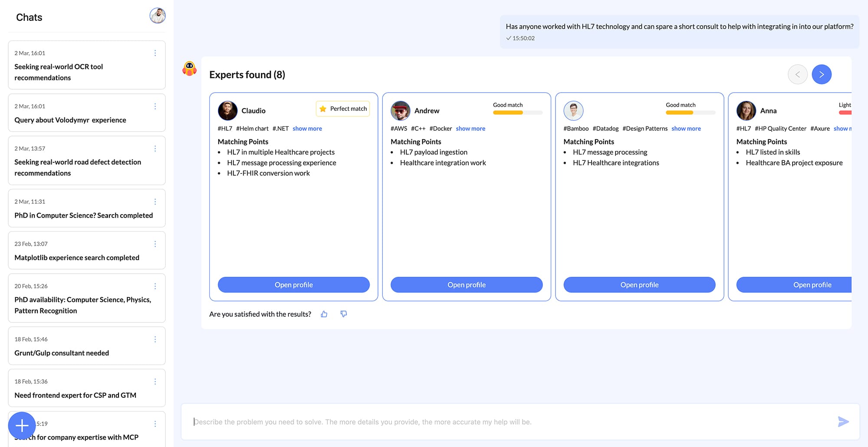Expand show more tags on Claudio's card
Image resolution: width=868 pixels, height=447 pixels.
click(307, 128)
